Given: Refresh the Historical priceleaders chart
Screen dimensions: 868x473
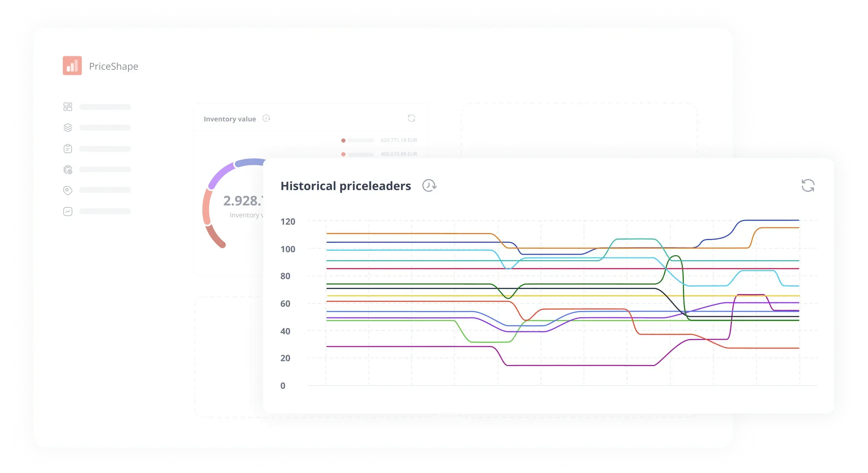Looking at the screenshot, I should (x=808, y=185).
